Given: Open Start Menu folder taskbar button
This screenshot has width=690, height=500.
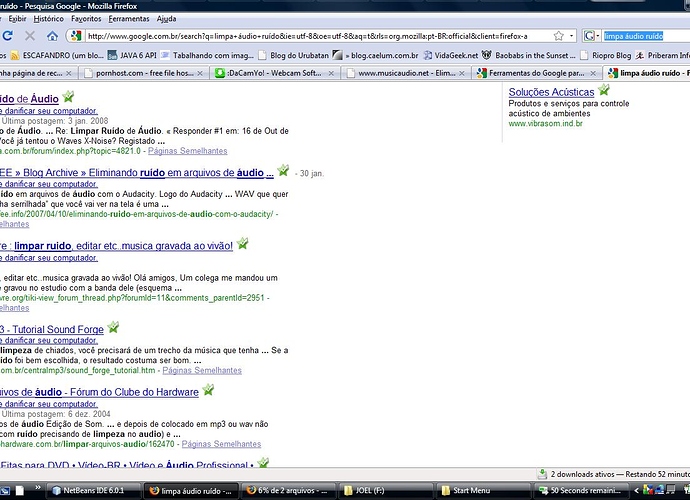Looking at the screenshot, I should pyautogui.click(x=484, y=490).
